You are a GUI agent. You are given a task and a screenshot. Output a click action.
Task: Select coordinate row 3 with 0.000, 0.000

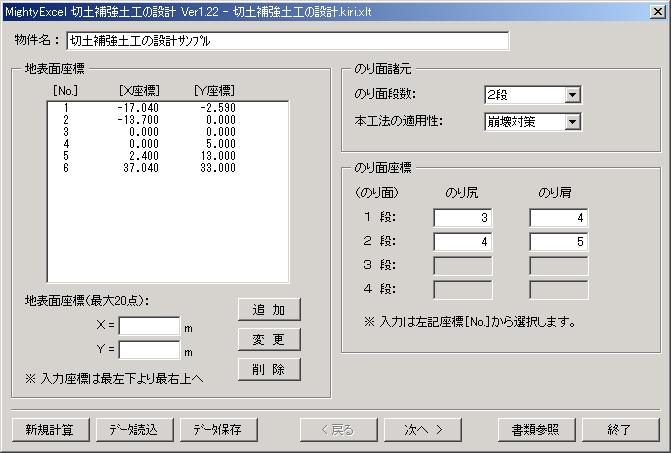click(x=167, y=132)
